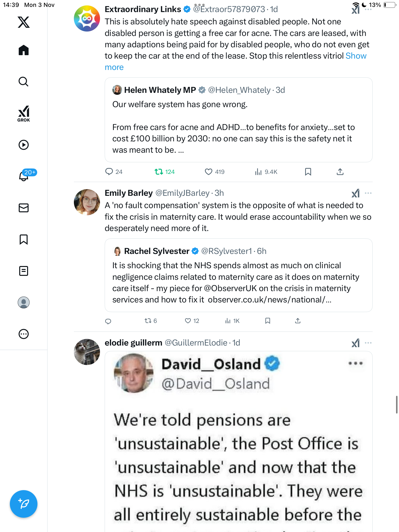
Task: Open more options on elodie guillerm's post
Action: point(368,343)
